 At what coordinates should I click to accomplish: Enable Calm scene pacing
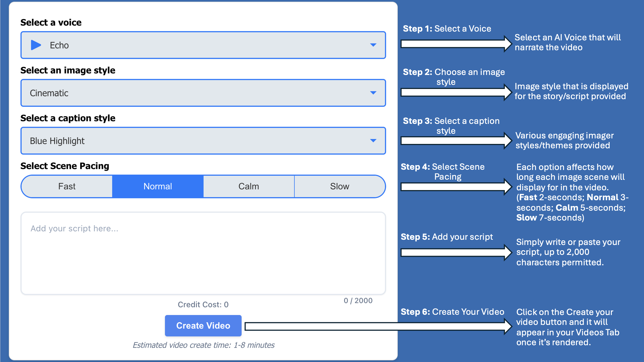(248, 186)
